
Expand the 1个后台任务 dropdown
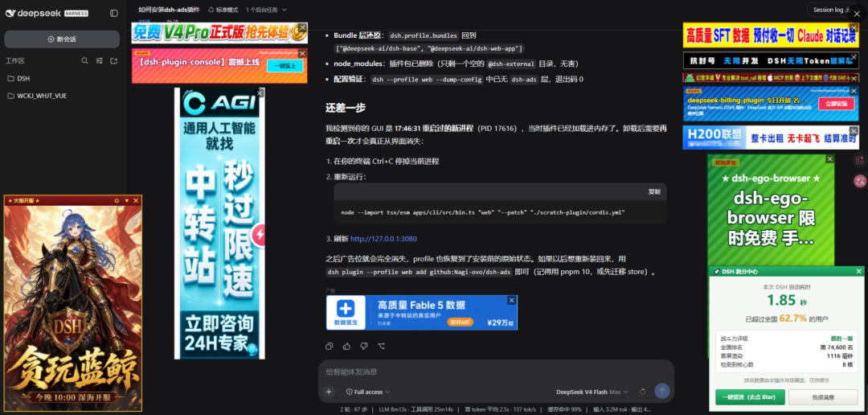click(266, 10)
